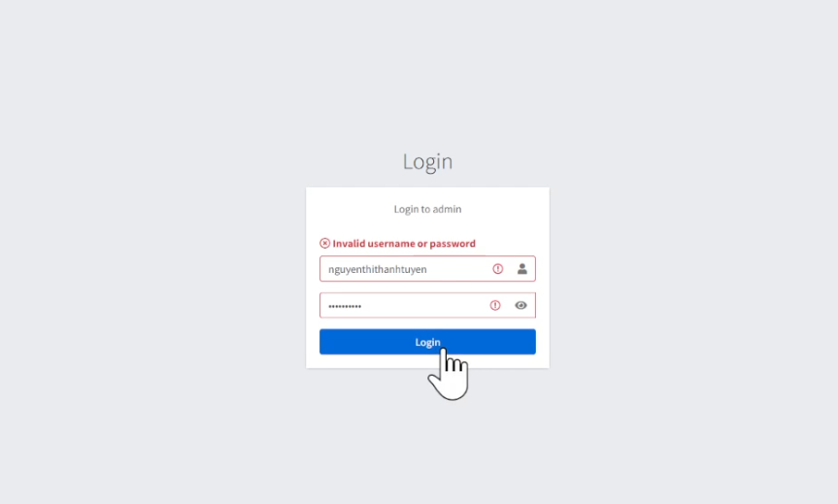
Task: Place cursor on the nguyenthithanhtuyen username text
Action: point(378,269)
